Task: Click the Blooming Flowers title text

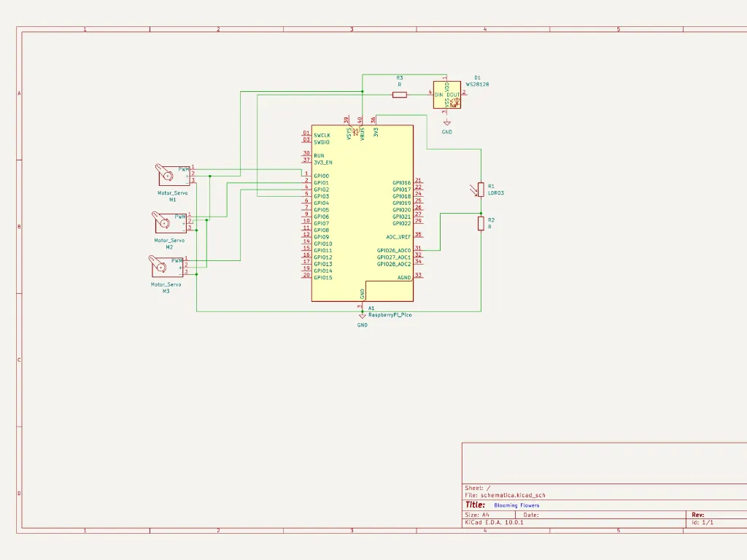Action: click(516, 505)
